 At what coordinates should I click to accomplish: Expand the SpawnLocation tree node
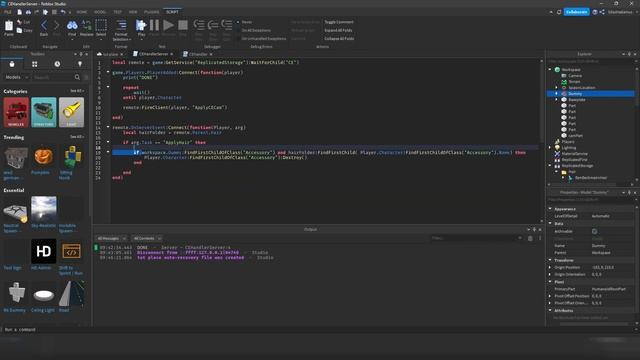[x=556, y=88]
